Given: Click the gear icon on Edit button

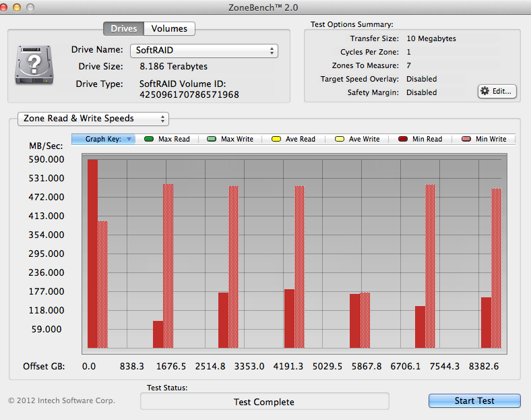Looking at the screenshot, I should pyautogui.click(x=485, y=91).
